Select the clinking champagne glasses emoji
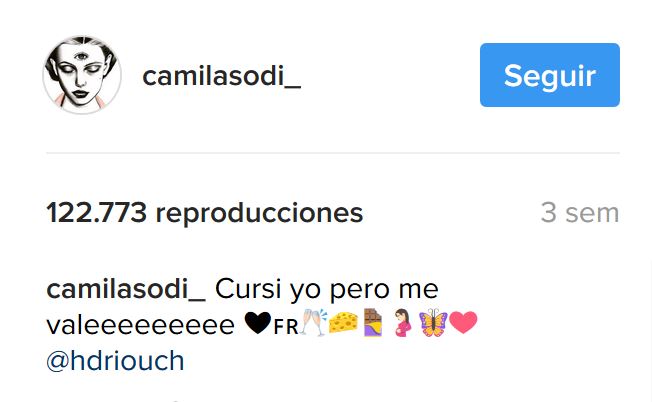The width and height of the screenshot is (652, 402). pyautogui.click(x=314, y=323)
